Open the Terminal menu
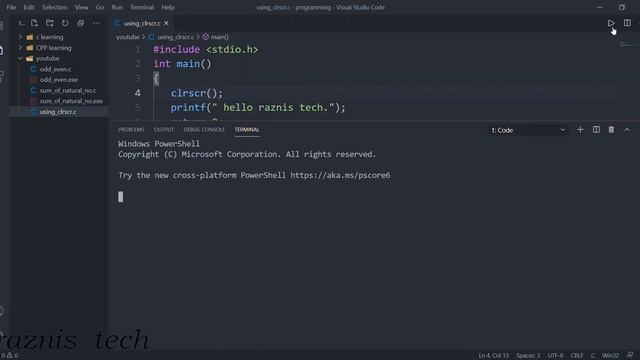This screenshot has width=640, height=360. coord(142,7)
